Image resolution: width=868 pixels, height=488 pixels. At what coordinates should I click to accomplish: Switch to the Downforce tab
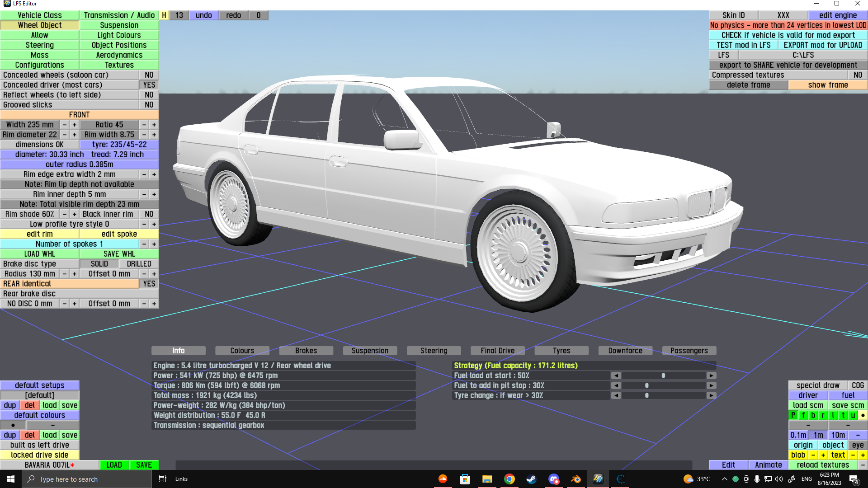[625, 351]
